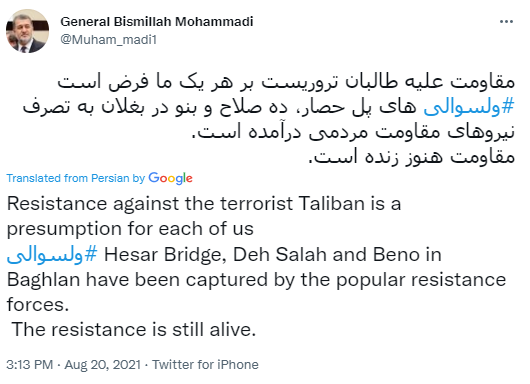Follow the Persian hashtag in original tweet
Viewport: 530px width, 384px height.
(469, 107)
